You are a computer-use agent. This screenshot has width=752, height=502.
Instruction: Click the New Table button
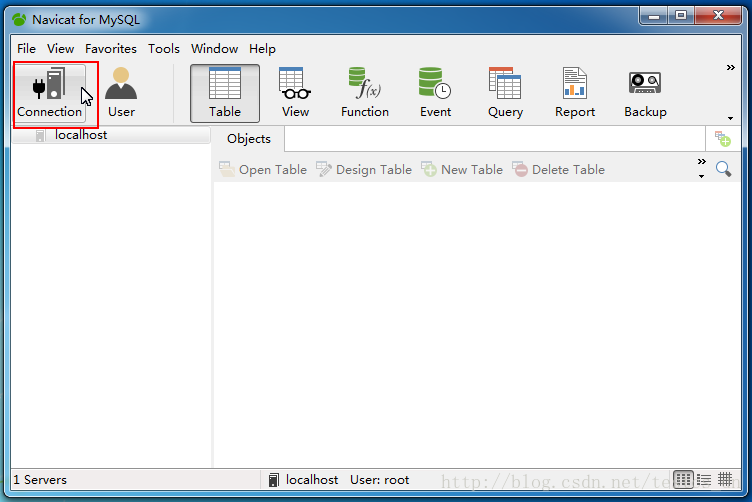point(462,169)
